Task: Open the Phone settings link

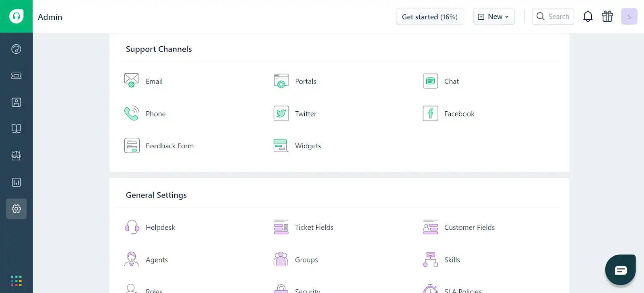Action: [x=156, y=114]
